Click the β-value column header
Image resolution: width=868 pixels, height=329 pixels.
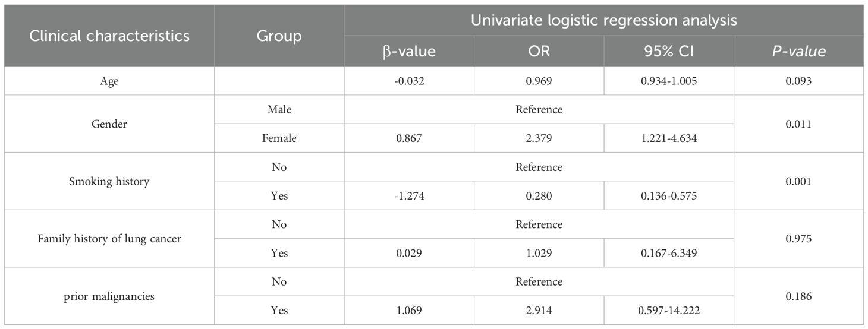[409, 51]
